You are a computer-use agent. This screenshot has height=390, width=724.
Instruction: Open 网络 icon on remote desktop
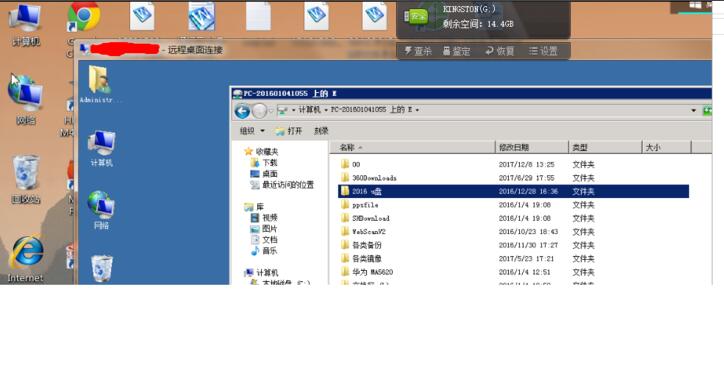click(x=101, y=210)
